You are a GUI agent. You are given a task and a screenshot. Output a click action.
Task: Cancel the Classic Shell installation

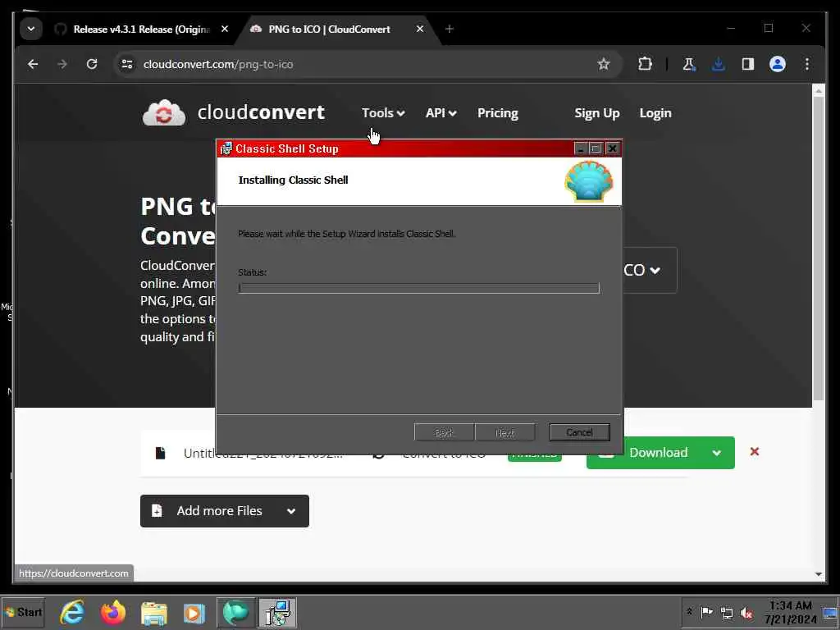(579, 432)
